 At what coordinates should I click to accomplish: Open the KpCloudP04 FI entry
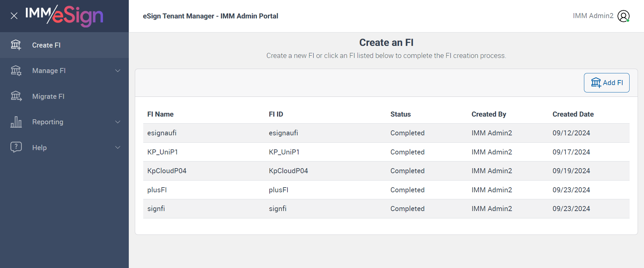click(x=167, y=171)
